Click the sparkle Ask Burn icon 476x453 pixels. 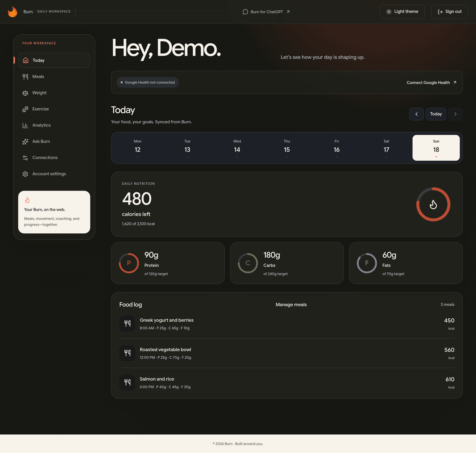25,142
